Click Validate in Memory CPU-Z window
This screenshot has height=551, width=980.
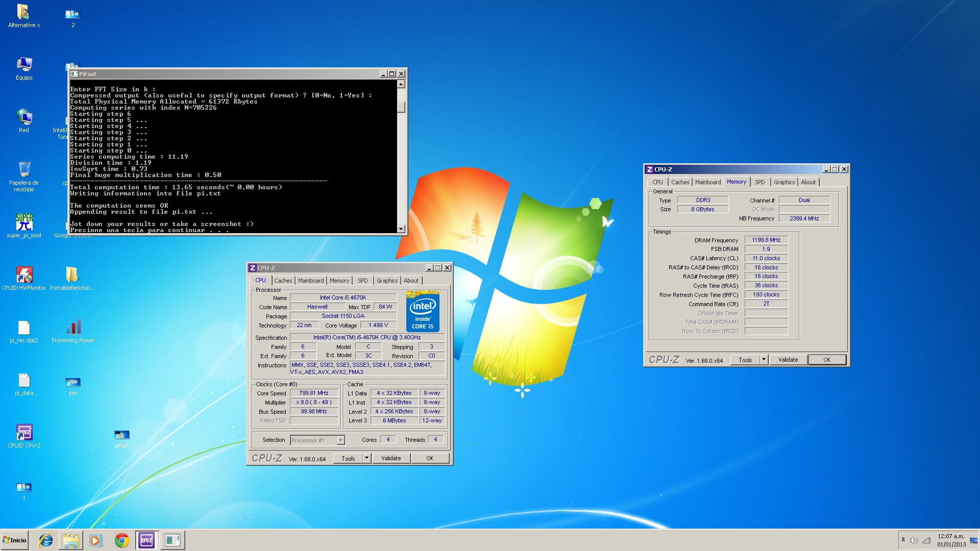pyautogui.click(x=788, y=360)
